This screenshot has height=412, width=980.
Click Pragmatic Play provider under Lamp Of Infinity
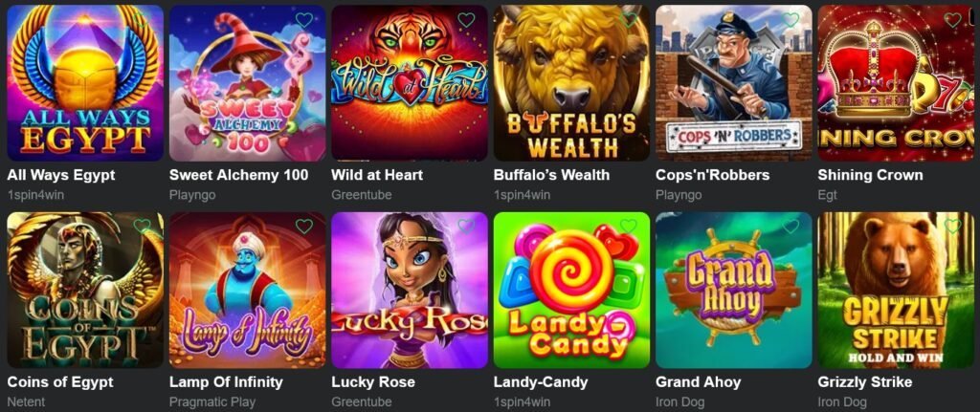pos(212,402)
